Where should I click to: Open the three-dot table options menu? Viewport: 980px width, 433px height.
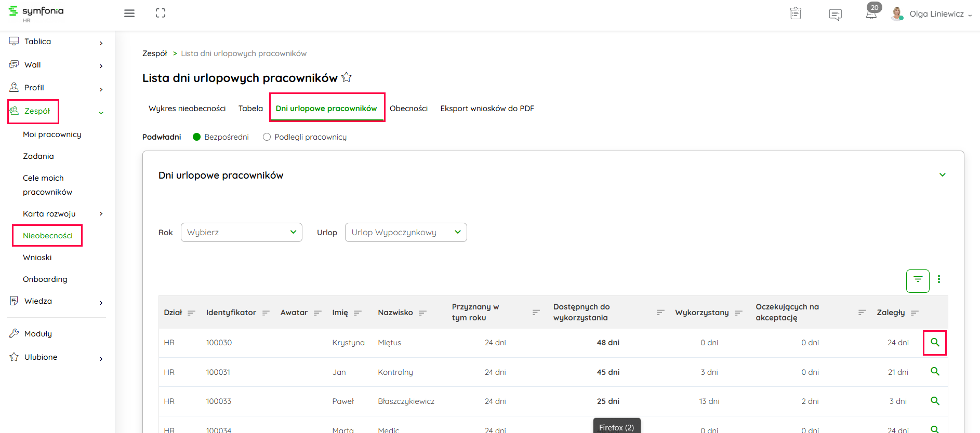click(x=938, y=279)
